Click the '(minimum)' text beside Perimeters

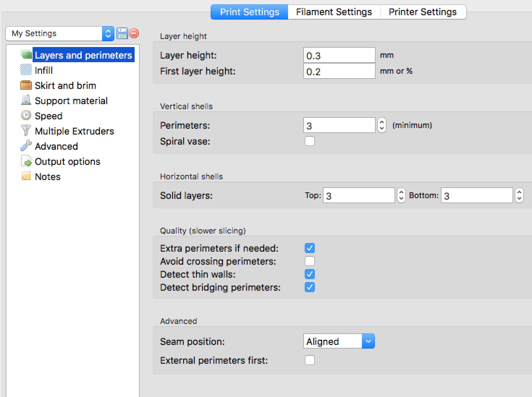pyautogui.click(x=412, y=125)
